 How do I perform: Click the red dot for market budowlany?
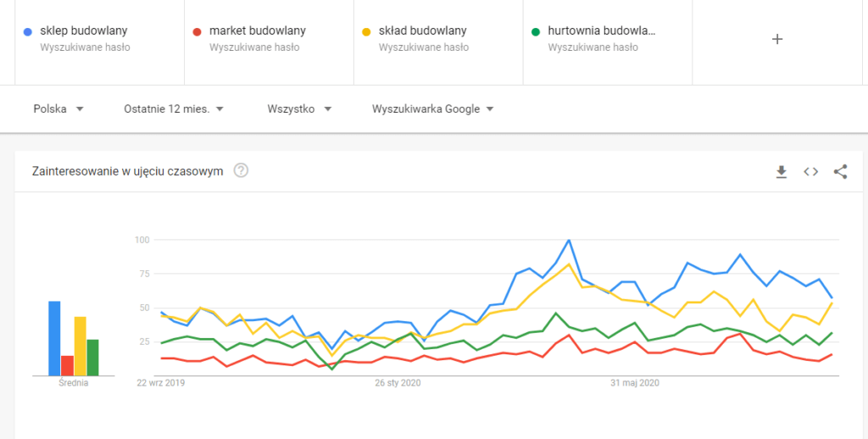tap(197, 32)
